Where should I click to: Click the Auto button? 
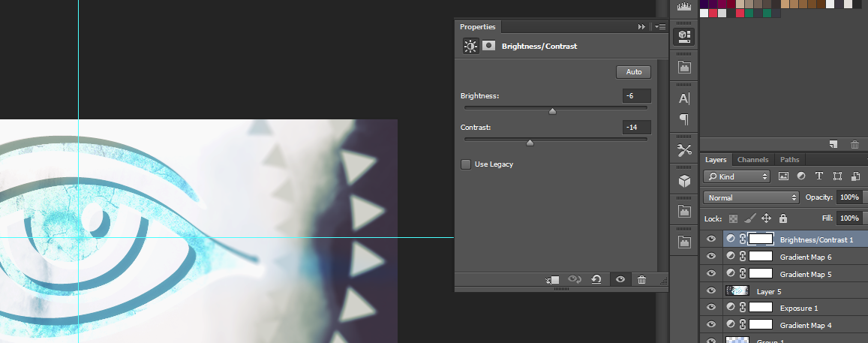634,72
